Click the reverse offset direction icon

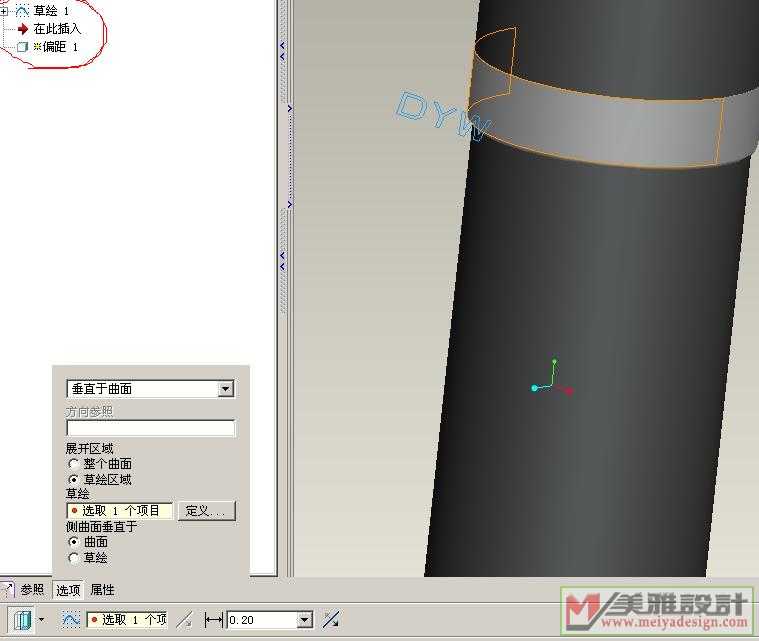pos(331,620)
